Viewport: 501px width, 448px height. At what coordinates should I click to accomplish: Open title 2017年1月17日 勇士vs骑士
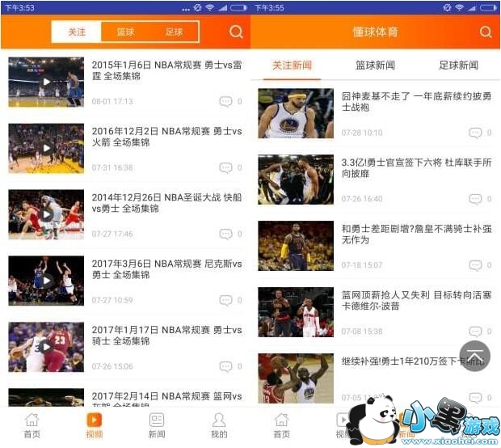166,335
